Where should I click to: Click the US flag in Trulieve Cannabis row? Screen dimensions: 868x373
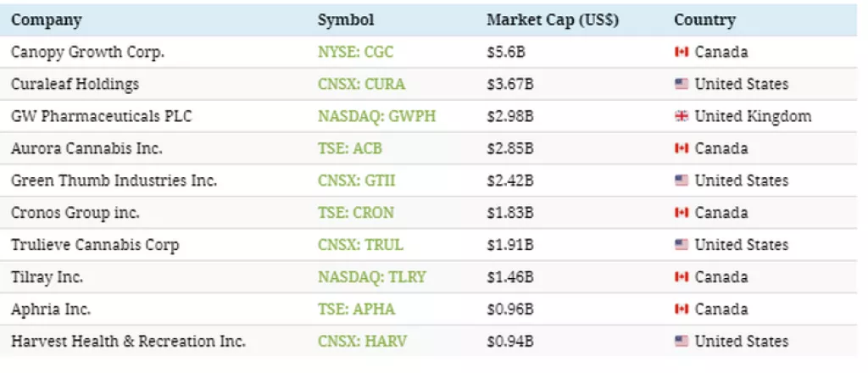pos(680,245)
